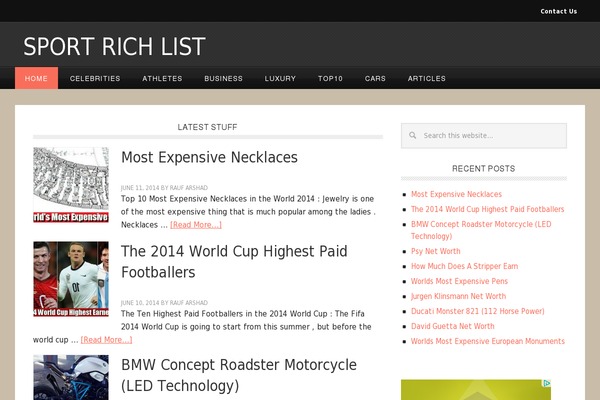Image resolution: width=600 pixels, height=400 pixels.
Task: Open recent post The 2014 World Cup Highest Paid Footballers
Action: point(488,209)
